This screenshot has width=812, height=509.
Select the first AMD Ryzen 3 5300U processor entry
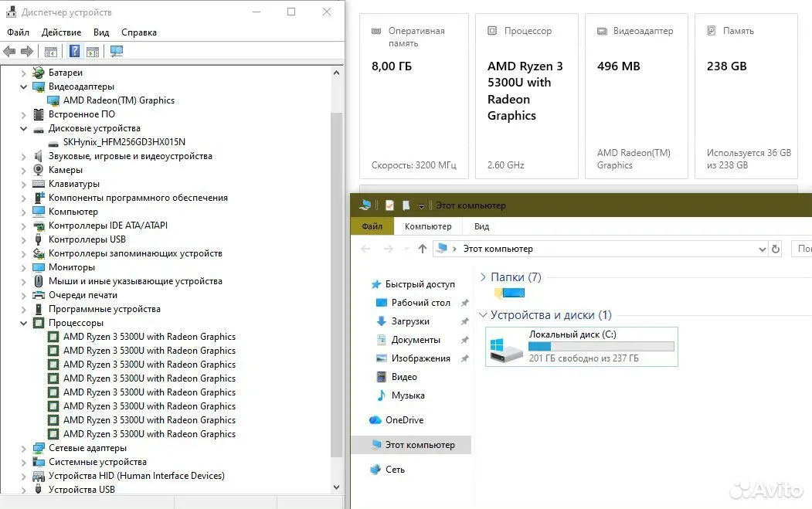[149, 337]
